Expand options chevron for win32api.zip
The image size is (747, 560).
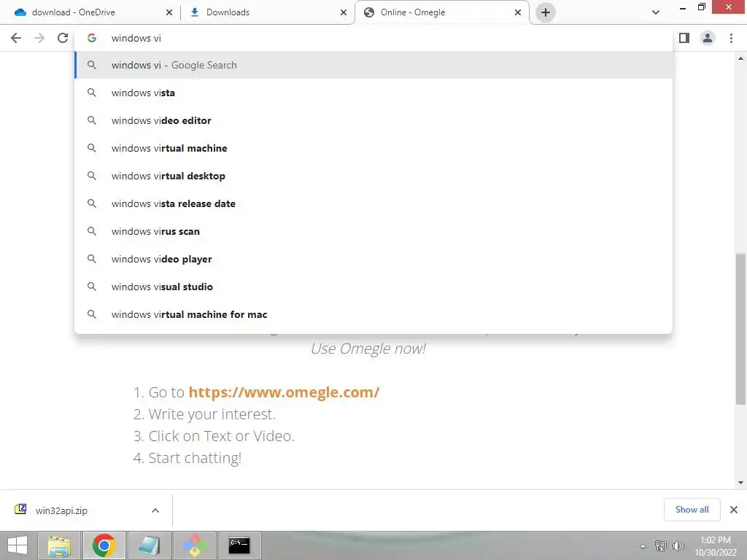point(155,510)
